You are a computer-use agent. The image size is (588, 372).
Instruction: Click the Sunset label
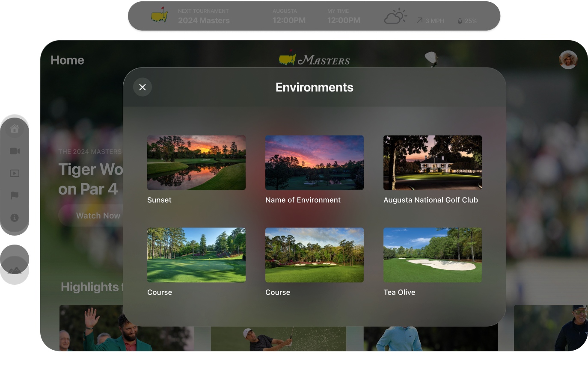[x=159, y=200]
